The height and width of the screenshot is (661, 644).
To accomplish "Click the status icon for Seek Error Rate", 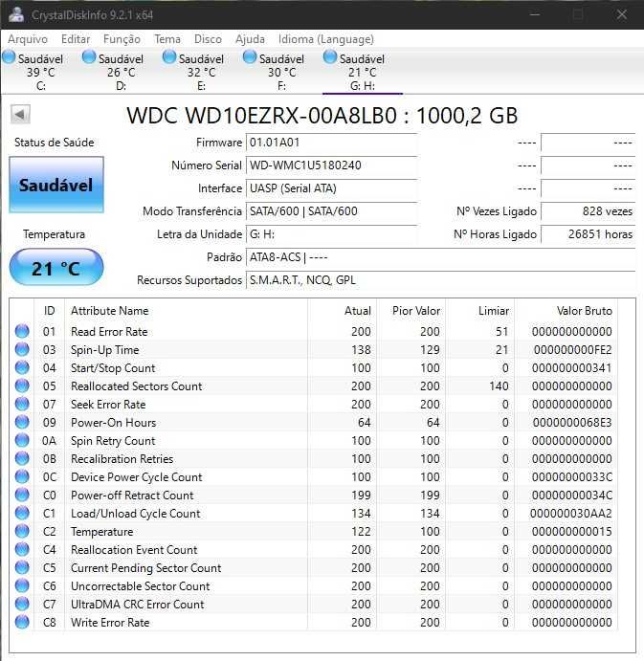I will (22, 404).
